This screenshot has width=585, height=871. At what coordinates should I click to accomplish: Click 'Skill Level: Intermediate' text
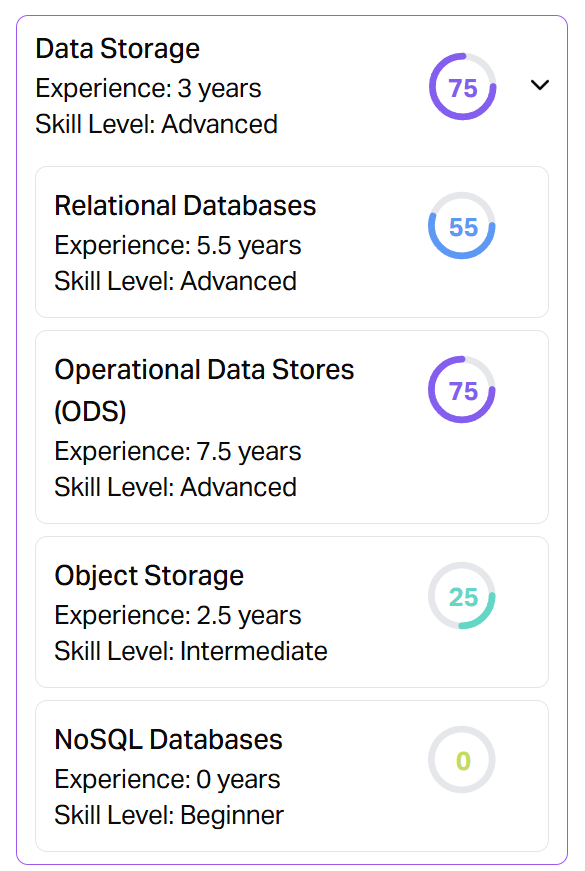(x=191, y=652)
